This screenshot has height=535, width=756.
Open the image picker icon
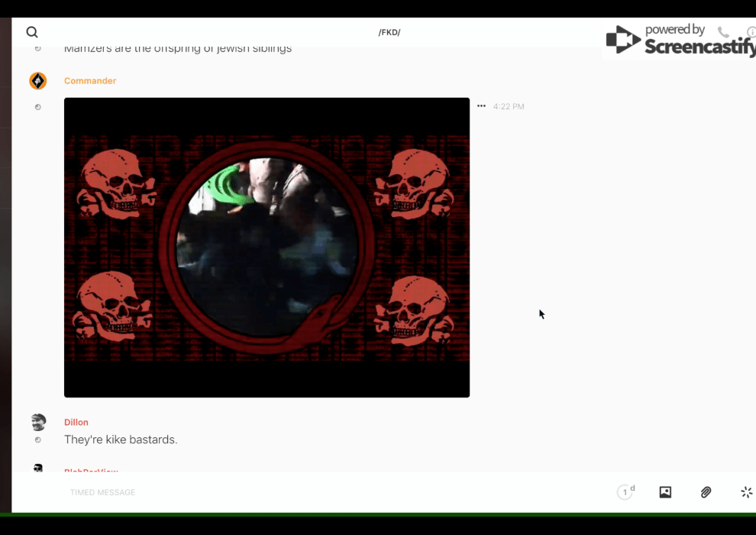665,492
